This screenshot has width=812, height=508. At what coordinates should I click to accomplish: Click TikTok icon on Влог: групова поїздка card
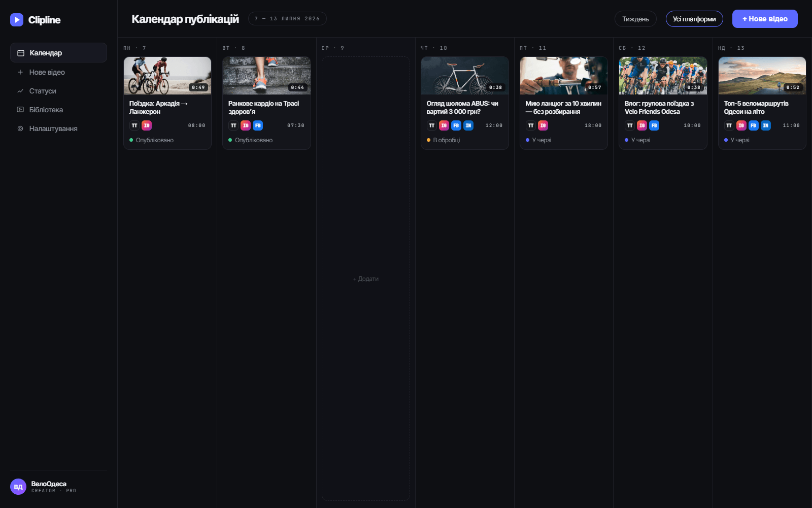pos(630,125)
